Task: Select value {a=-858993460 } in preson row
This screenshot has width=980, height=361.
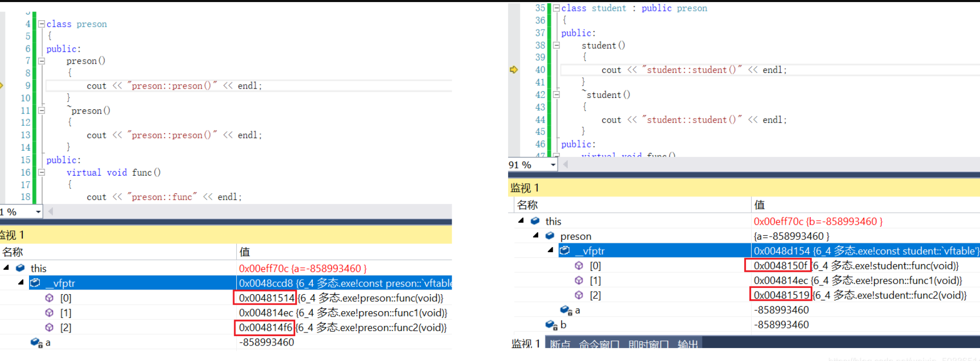Action: (791, 236)
